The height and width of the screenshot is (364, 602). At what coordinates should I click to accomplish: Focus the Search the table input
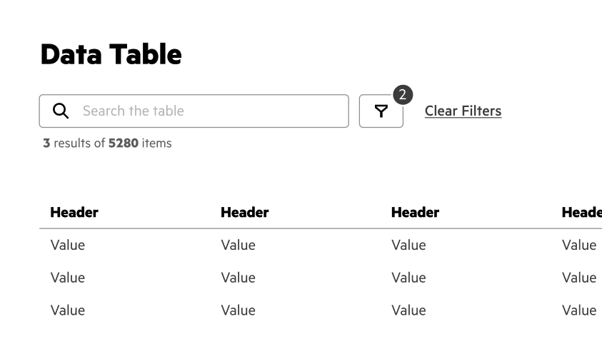[207, 111]
